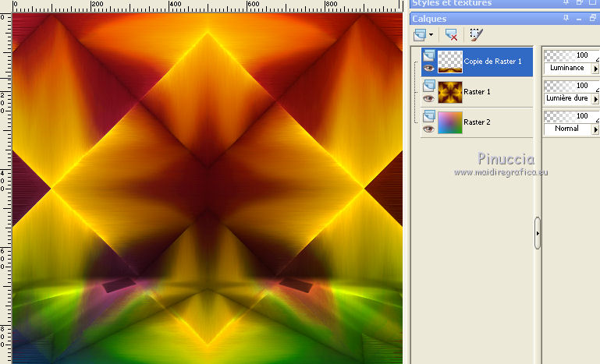The image size is (600, 364).
Task: Pin the Calques panel
Action: (566, 18)
